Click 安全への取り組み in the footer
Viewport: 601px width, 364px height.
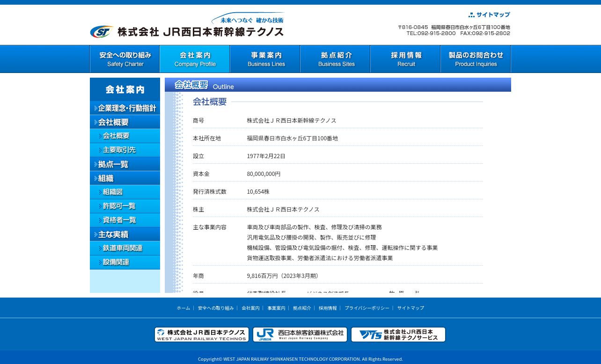[216, 308]
